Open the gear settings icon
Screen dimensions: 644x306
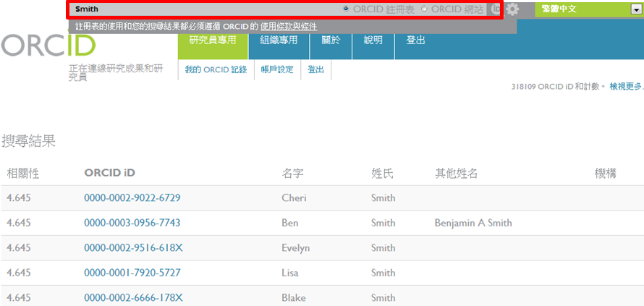click(x=512, y=9)
